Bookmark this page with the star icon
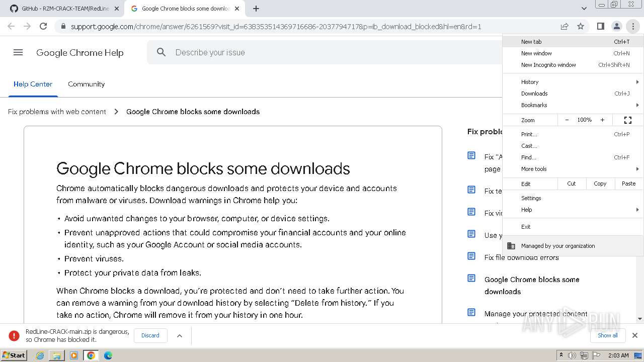The image size is (644, 362). click(581, 26)
